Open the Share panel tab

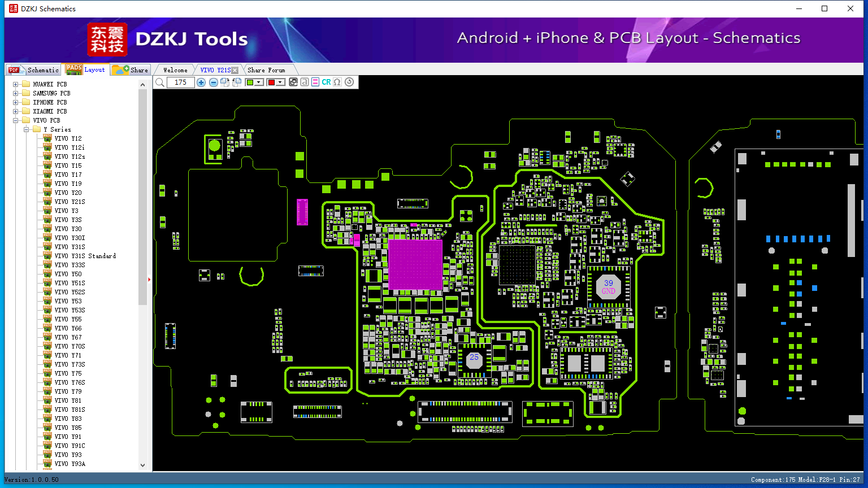pos(130,69)
